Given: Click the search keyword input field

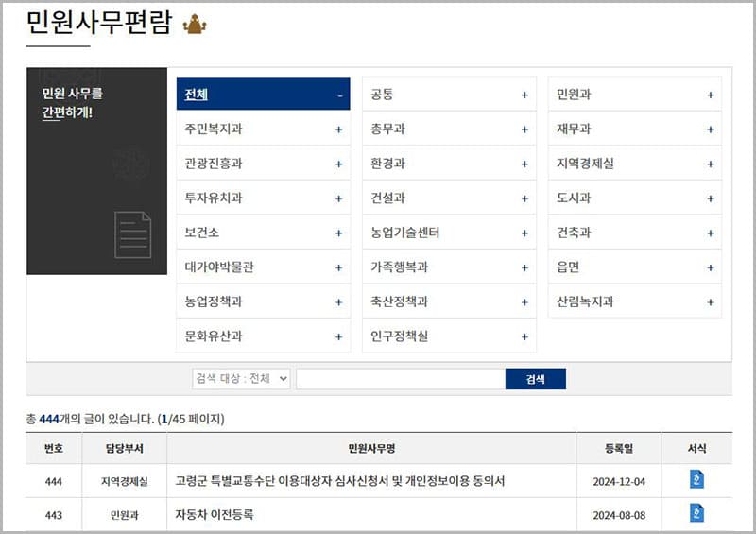Looking at the screenshot, I should [400, 379].
